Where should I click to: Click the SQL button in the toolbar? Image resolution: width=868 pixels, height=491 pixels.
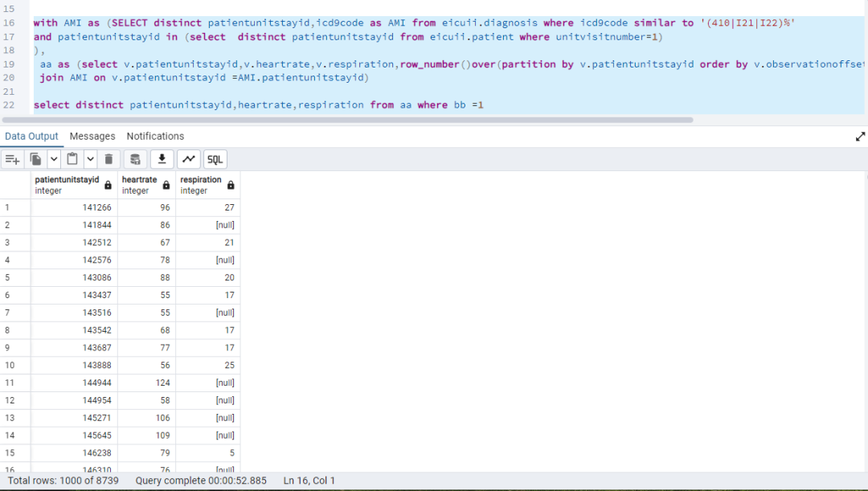tap(215, 159)
